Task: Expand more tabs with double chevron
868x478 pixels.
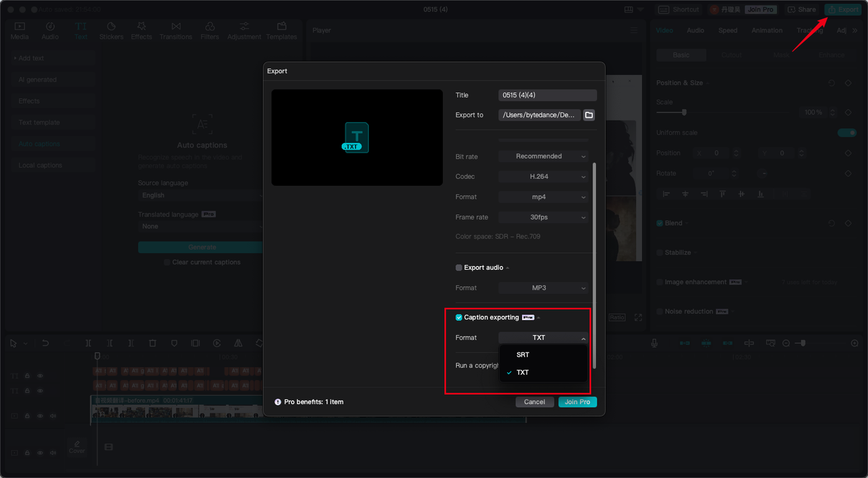Action: pyautogui.click(x=855, y=31)
